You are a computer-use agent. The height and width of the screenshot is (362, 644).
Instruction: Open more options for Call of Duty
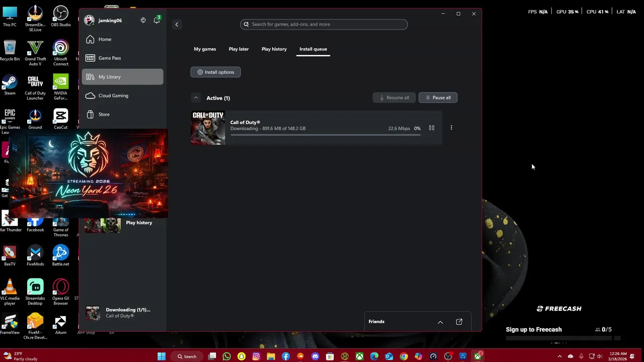tap(451, 128)
